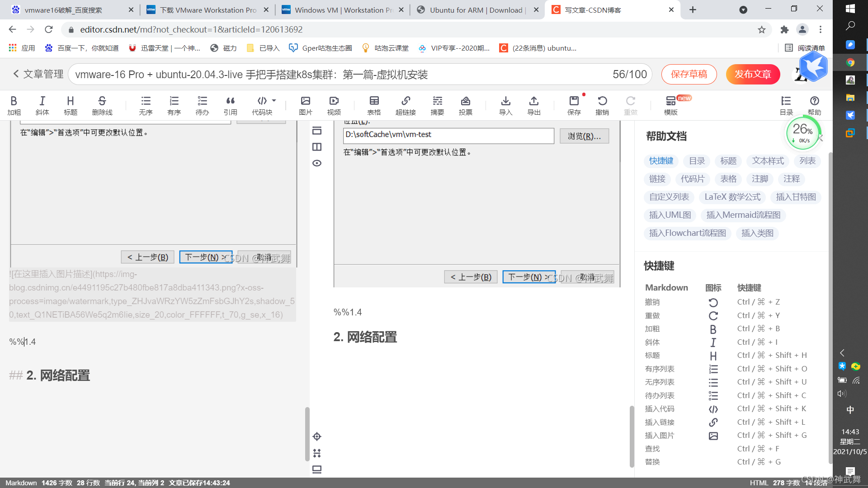
Task: Insert video with 视频 tool
Action: tap(334, 106)
